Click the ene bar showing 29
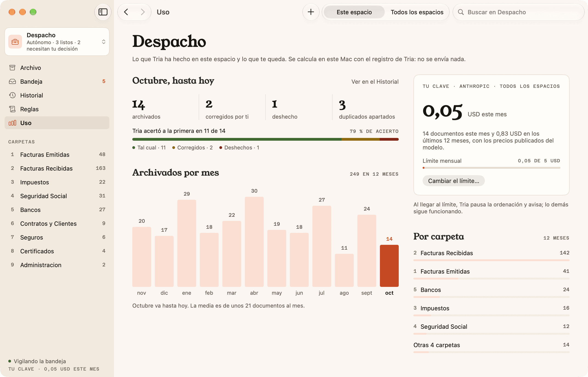The height and width of the screenshot is (377, 588). point(187,243)
